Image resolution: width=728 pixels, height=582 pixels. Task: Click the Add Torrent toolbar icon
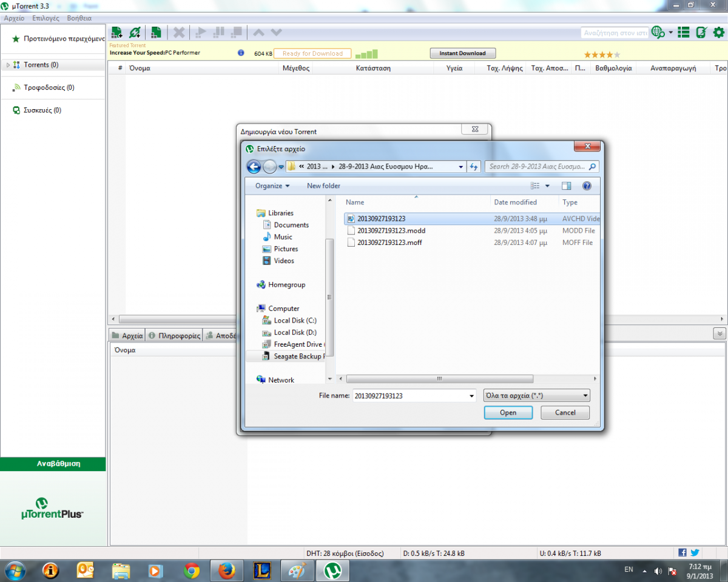pos(116,32)
